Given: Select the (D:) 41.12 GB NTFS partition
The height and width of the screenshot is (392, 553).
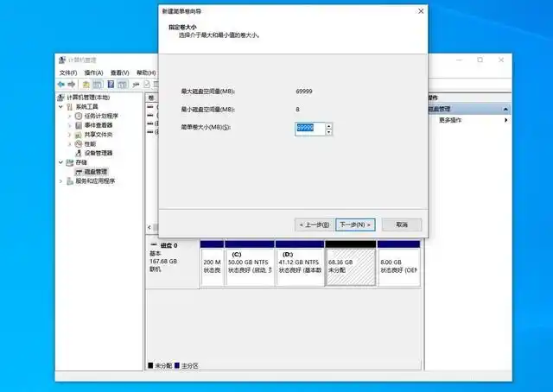Looking at the screenshot, I should coord(300,263).
